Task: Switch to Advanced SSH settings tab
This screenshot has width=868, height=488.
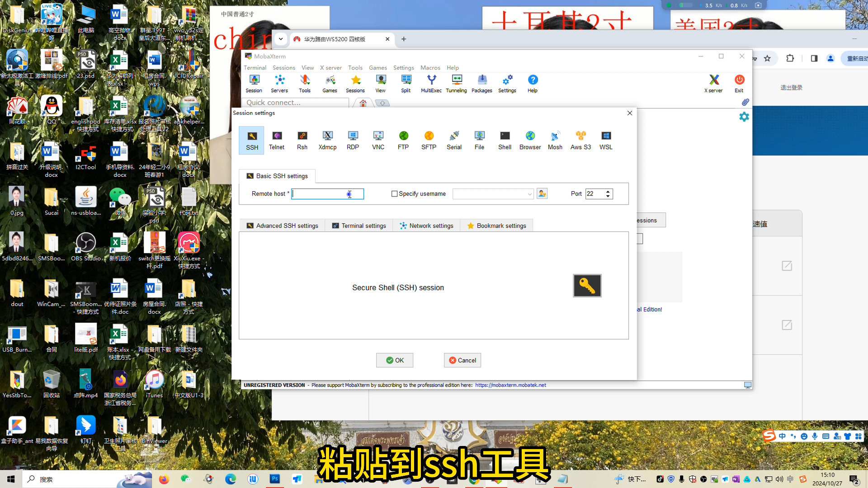Action: tap(282, 225)
